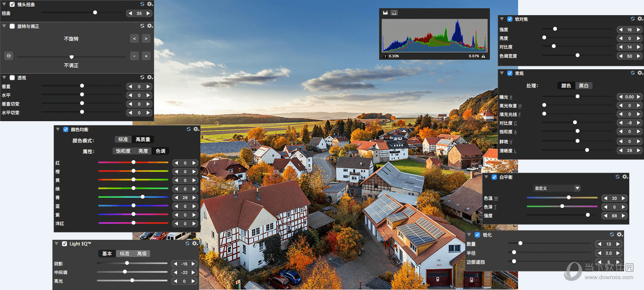644x290 pixels.
Task: Select the 基本 Light EQ tab
Action: (107, 254)
